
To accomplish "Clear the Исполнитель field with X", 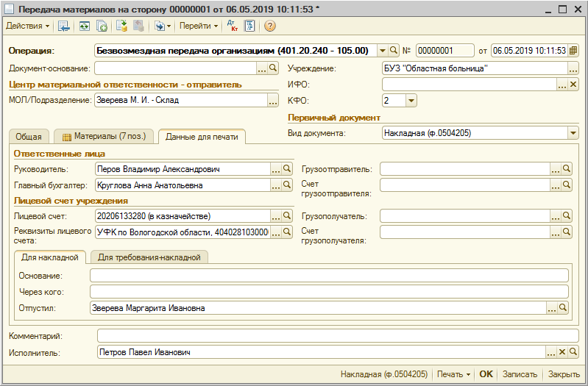I will 562,352.
